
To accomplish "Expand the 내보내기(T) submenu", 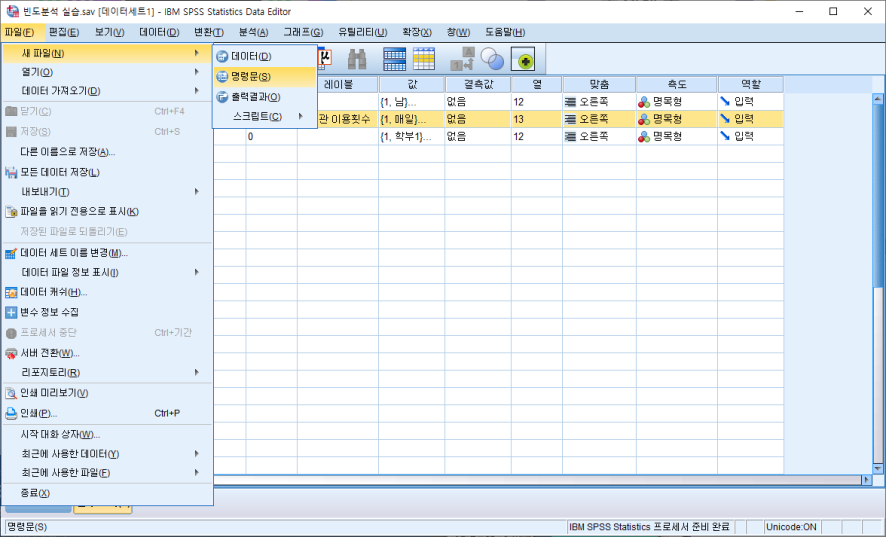I will (107, 192).
